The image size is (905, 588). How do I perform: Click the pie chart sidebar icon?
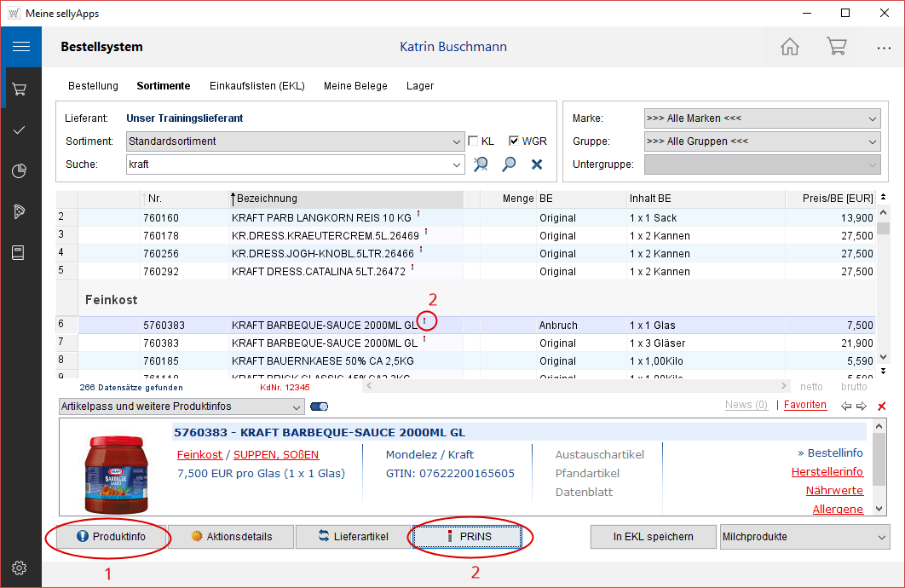click(20, 171)
